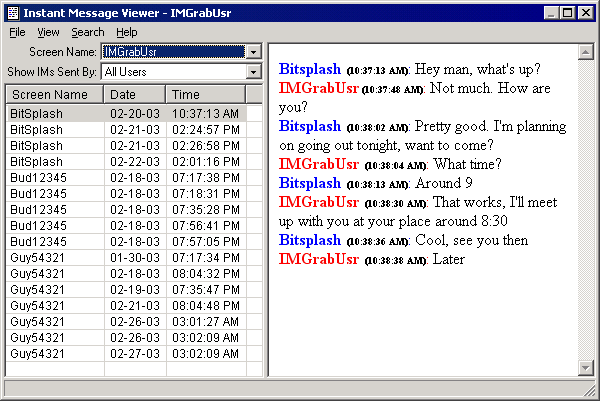600x401 pixels.
Task: Select Guy54321 row at 08:04:48 PM
Action: 126,306
